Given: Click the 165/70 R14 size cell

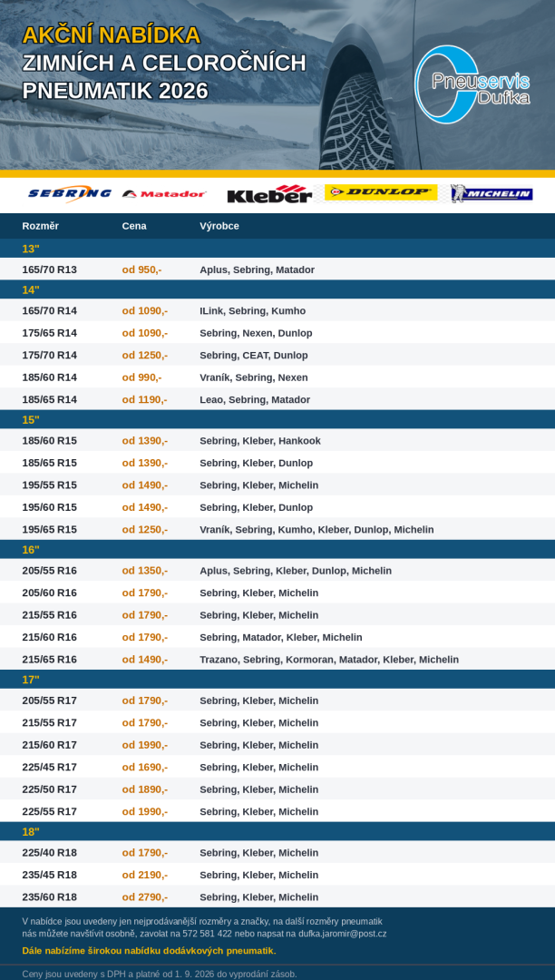Looking at the screenshot, I should 49,311.
